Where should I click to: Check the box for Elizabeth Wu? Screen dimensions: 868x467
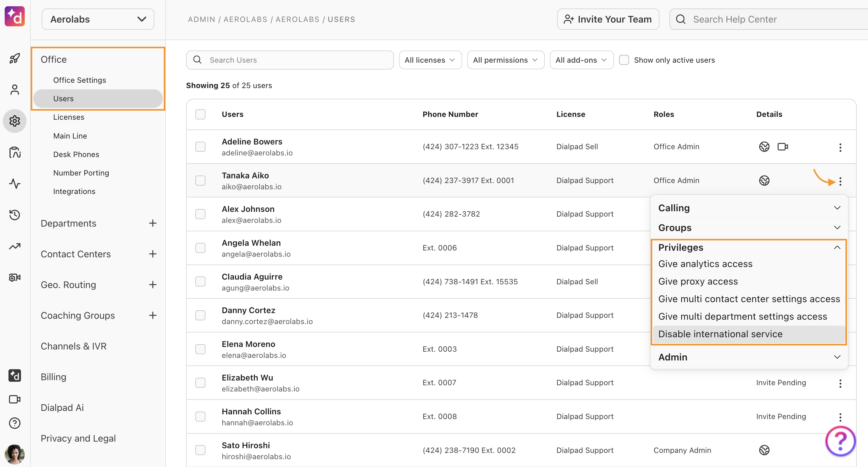[x=200, y=383]
